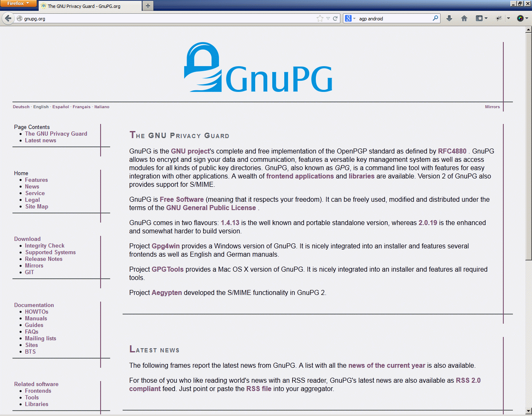Open the Google search engine dropdown
This screenshot has width=532, height=416.
point(350,18)
